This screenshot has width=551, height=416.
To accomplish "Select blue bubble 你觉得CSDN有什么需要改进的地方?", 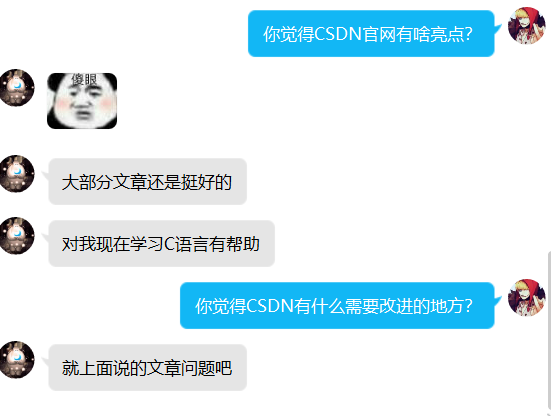I will (337, 305).
